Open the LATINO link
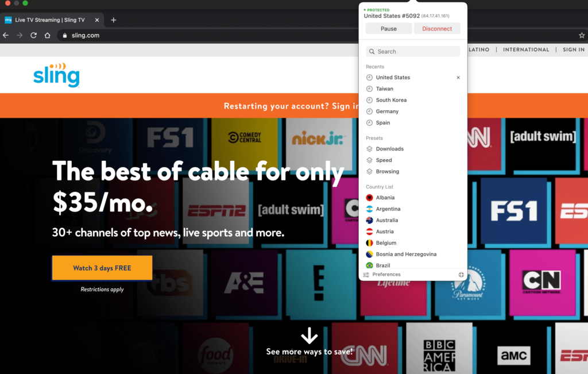The image size is (588, 374). click(479, 49)
